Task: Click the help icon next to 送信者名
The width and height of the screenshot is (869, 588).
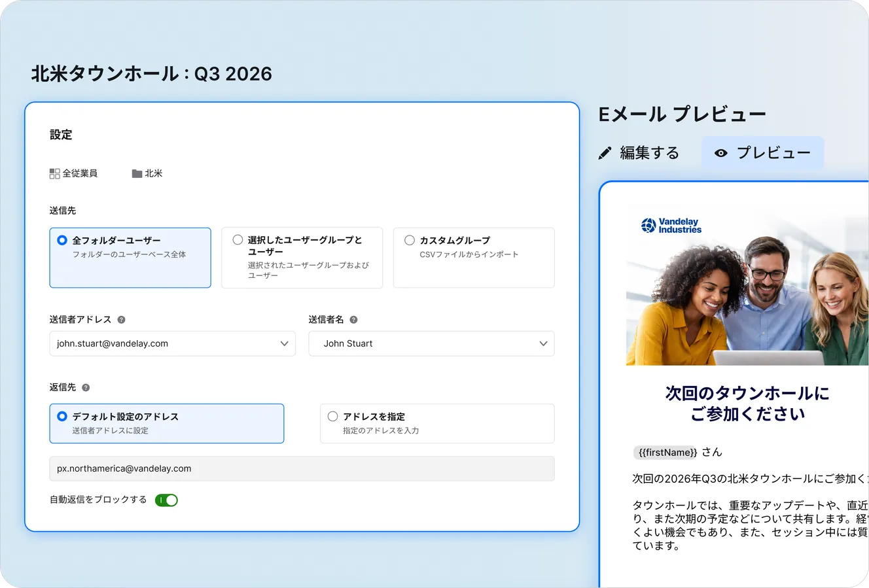Action: click(353, 320)
